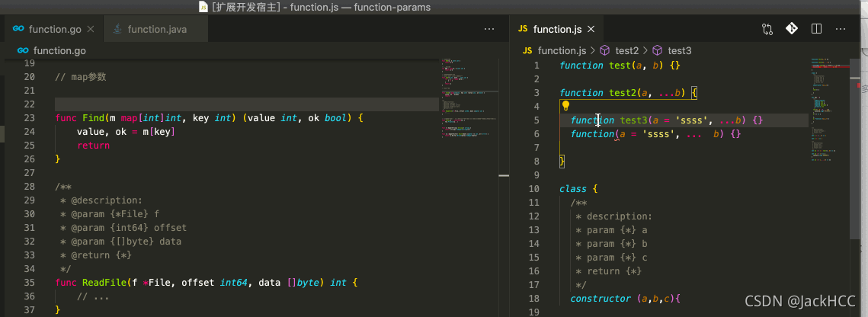
Task: Click the JS icon in the breadcrumb bar
Action: click(x=527, y=50)
